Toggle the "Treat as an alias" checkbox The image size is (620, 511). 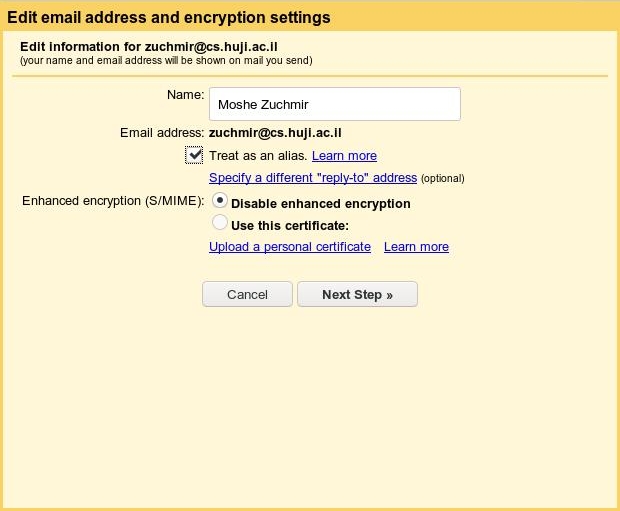point(194,155)
